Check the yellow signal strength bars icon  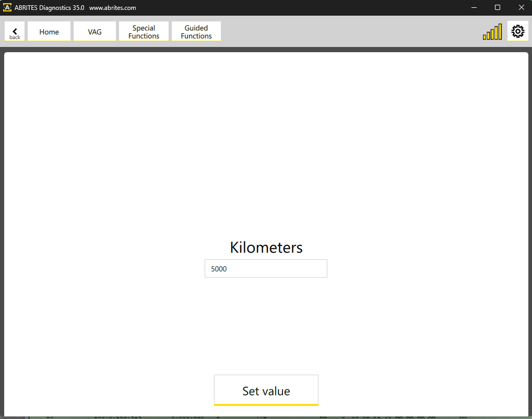coord(492,31)
